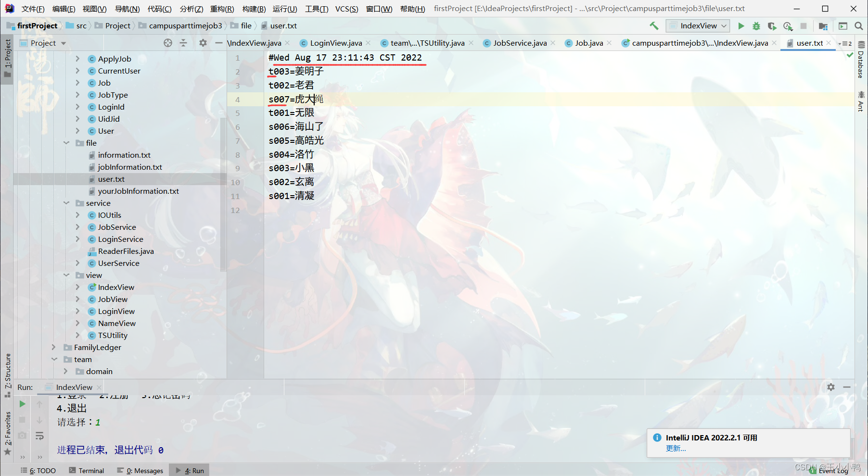Open Project Structure icon in toolbar
Viewport: 868px width, 476px height.
pos(823,26)
